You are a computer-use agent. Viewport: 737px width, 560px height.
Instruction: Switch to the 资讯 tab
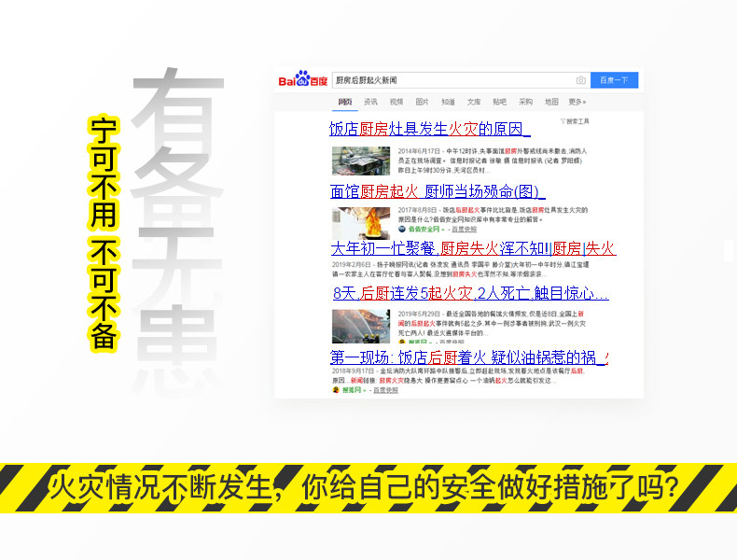click(x=370, y=102)
